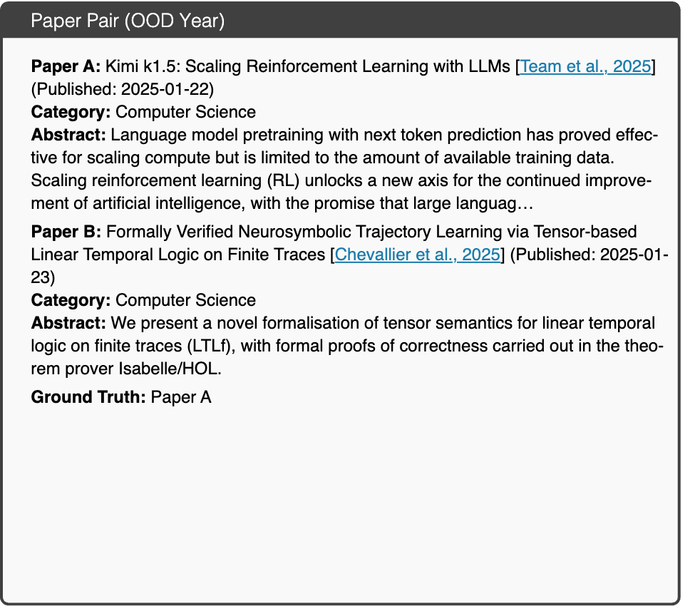The image size is (700, 606).
Task: Open the "Chevallier et al., 2025" citation link
Action: [x=418, y=254]
